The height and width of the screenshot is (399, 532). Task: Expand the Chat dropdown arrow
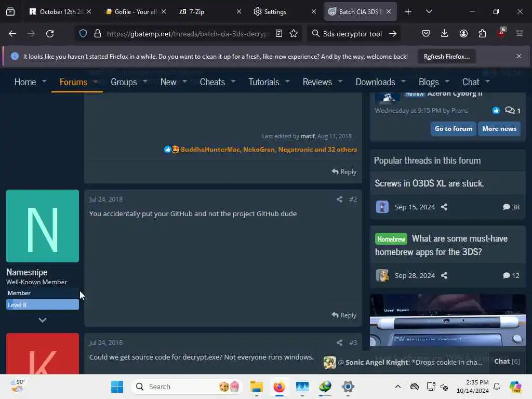point(488,82)
